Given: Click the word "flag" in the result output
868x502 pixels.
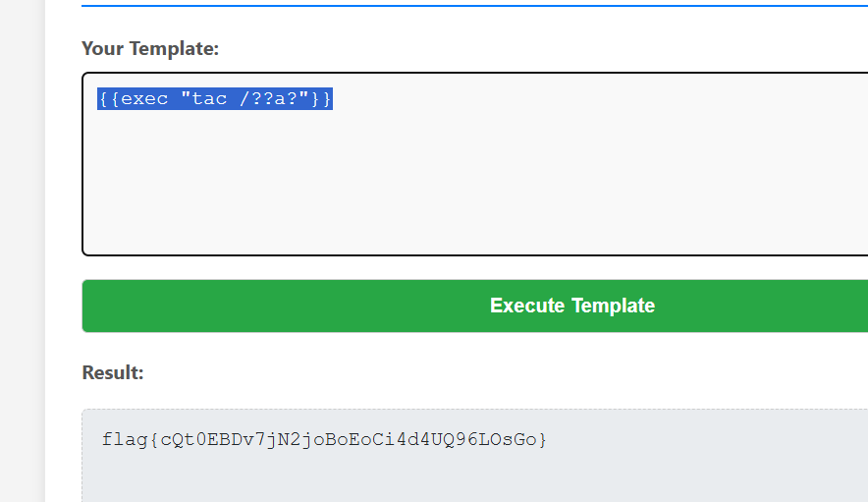Looking at the screenshot, I should point(125,439).
